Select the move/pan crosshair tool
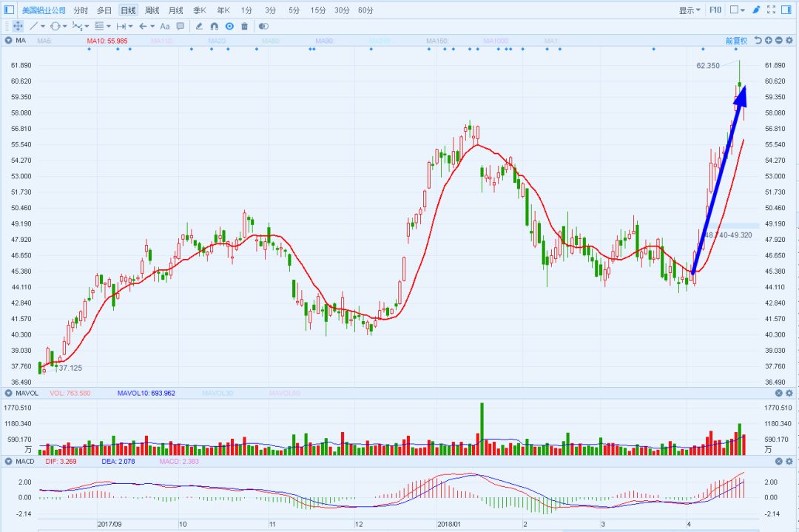Viewport: 799px width, 532px height. [18, 26]
